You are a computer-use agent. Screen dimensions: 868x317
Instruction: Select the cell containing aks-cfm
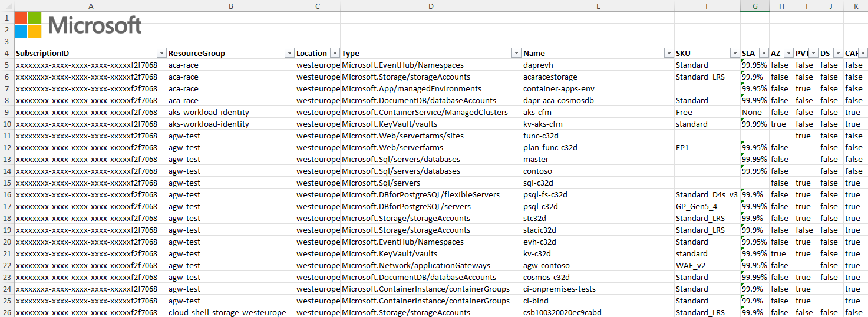[x=598, y=112]
